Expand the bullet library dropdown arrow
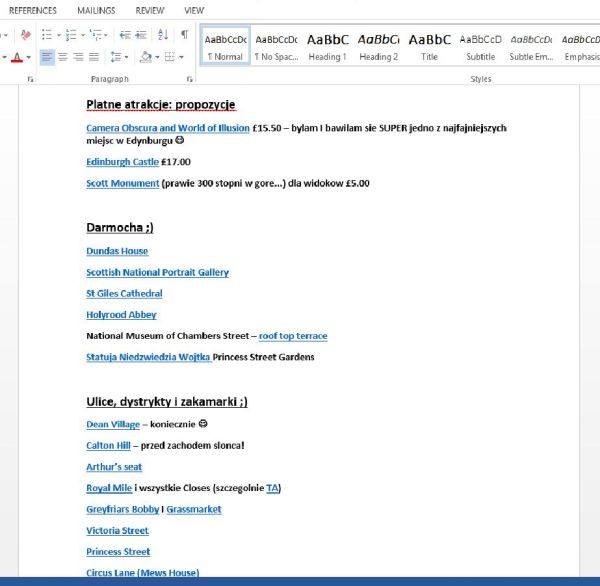The height and width of the screenshot is (586, 600). tap(59, 35)
